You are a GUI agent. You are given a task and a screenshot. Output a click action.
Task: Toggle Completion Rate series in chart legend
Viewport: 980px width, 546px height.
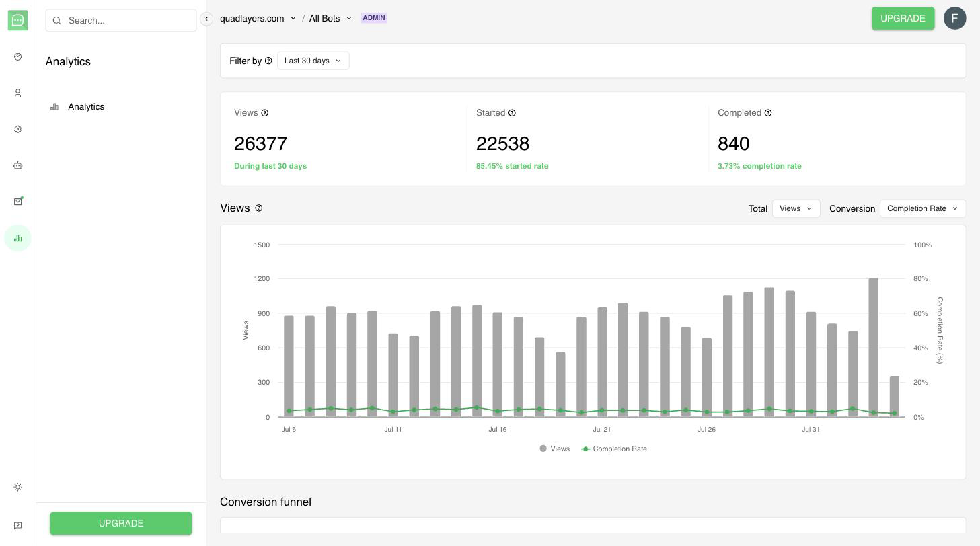[614, 448]
